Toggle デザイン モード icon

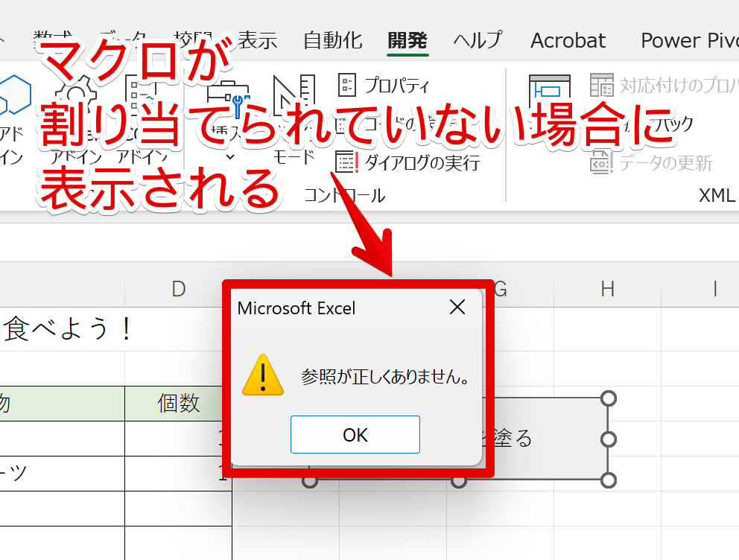coord(294,95)
